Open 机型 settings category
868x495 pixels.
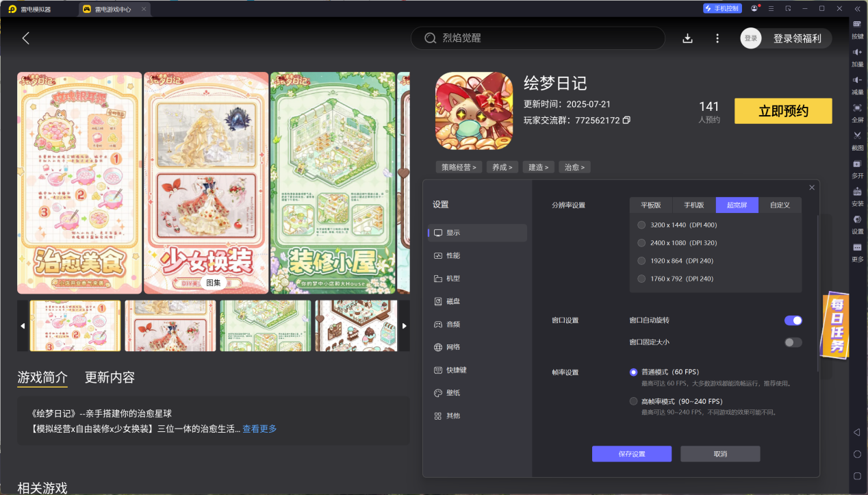click(x=478, y=279)
